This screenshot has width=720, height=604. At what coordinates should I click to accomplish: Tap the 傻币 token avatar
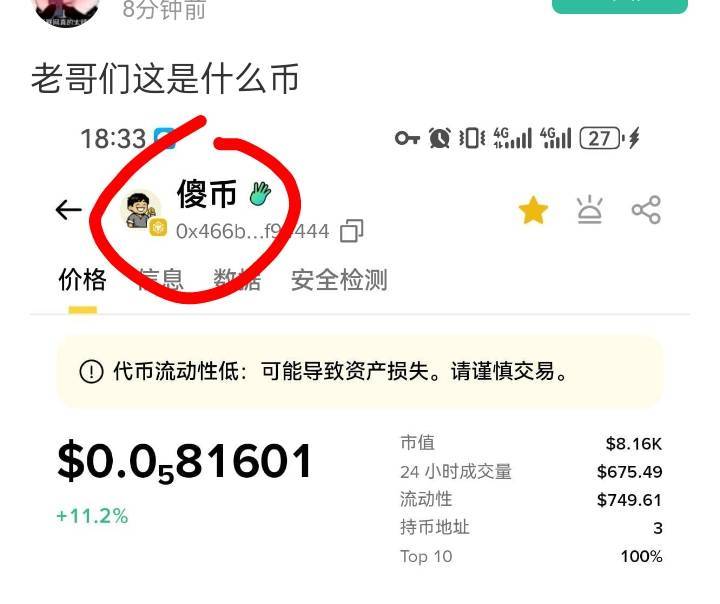point(142,213)
